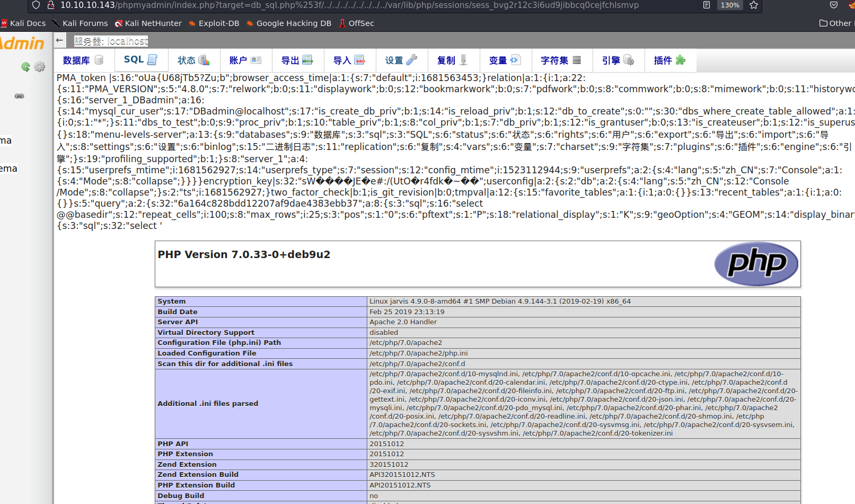Open the 引擎 (Engines) tab
Image resolution: width=855 pixels, height=504 pixels.
[x=618, y=60]
